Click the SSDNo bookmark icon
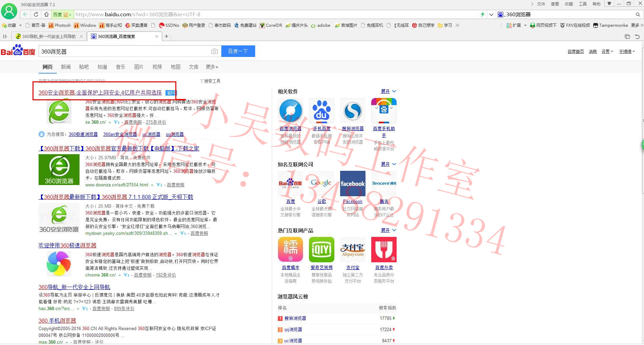The width and height of the screenshot is (644, 345). click(x=162, y=25)
